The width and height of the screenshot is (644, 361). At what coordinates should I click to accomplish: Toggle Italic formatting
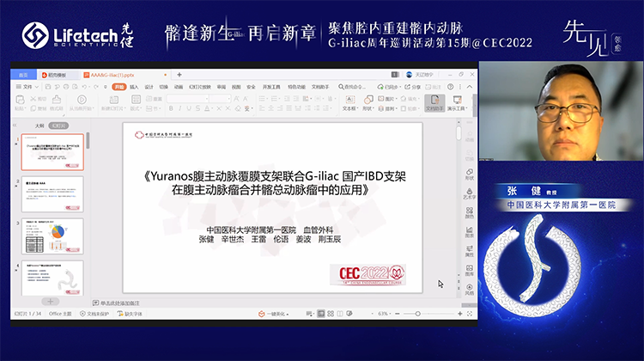[180, 108]
